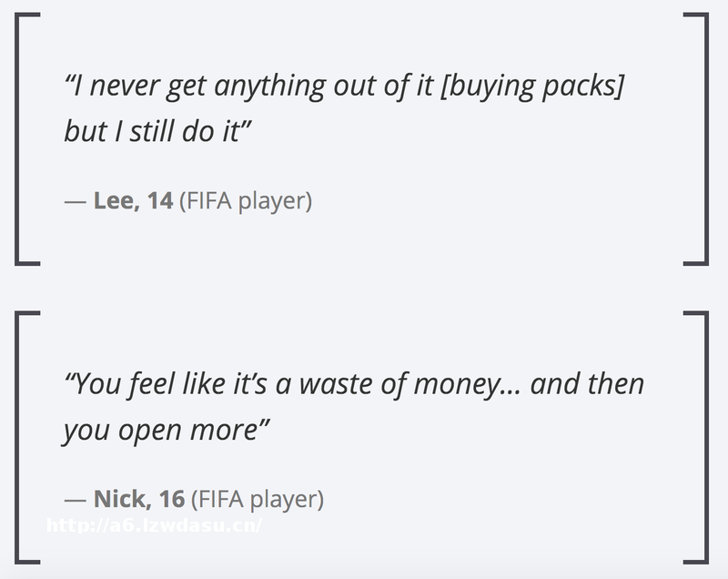Click the dash before "Nick, 16"

coord(74,499)
